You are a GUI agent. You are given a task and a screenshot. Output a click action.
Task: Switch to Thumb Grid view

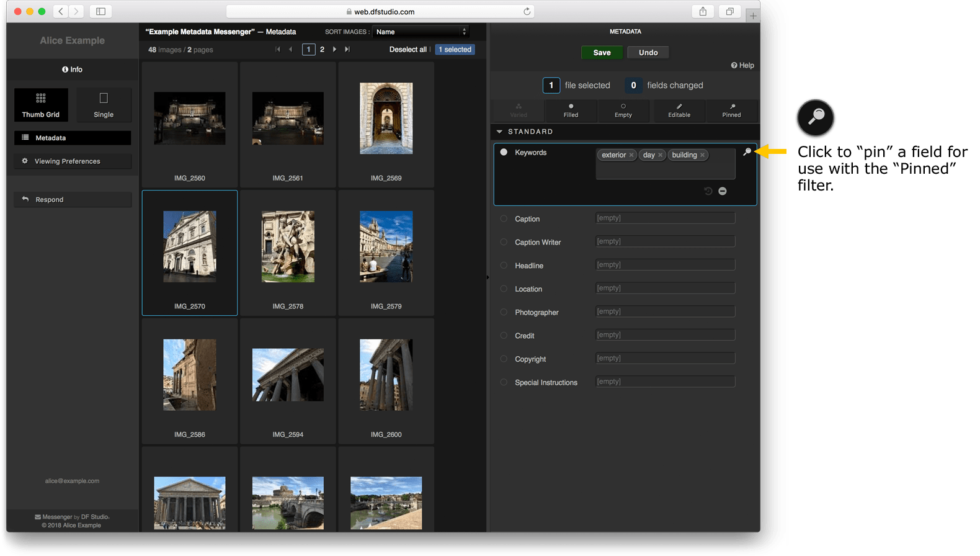point(41,104)
